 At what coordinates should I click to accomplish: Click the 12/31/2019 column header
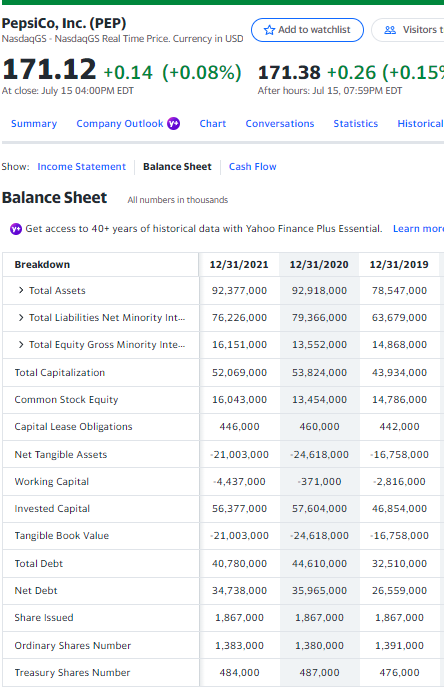point(399,265)
